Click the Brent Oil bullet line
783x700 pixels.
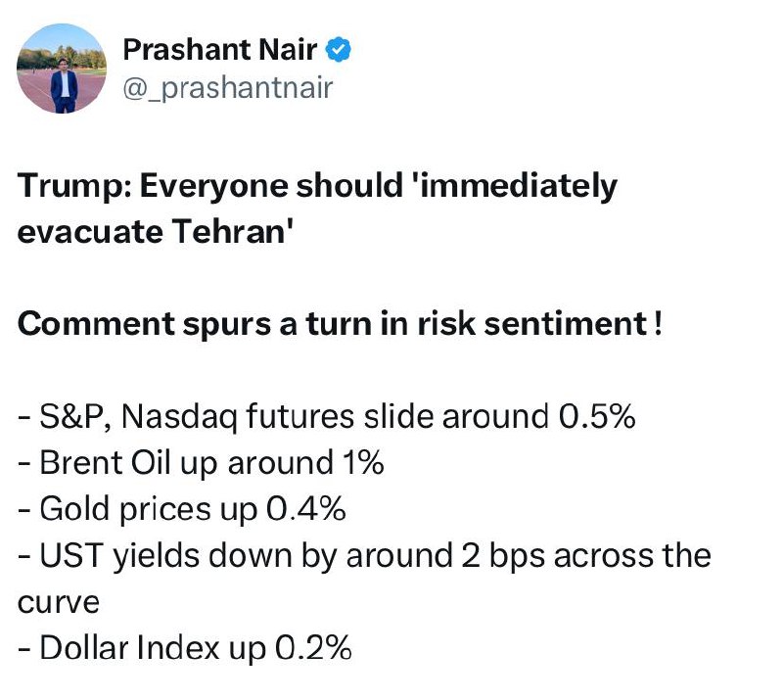pos(201,463)
